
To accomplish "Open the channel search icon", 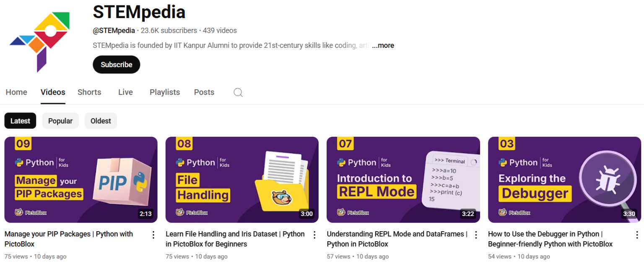I will pos(238,92).
